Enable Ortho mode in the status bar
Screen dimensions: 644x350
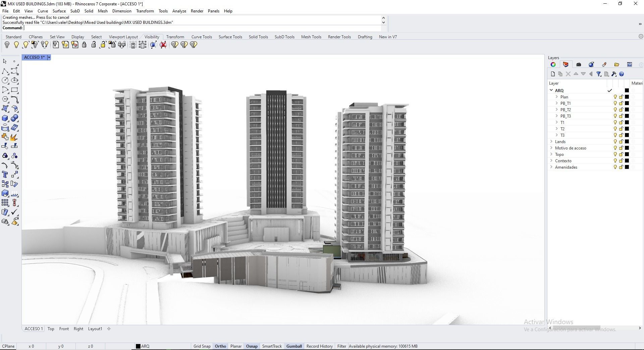(x=220, y=346)
